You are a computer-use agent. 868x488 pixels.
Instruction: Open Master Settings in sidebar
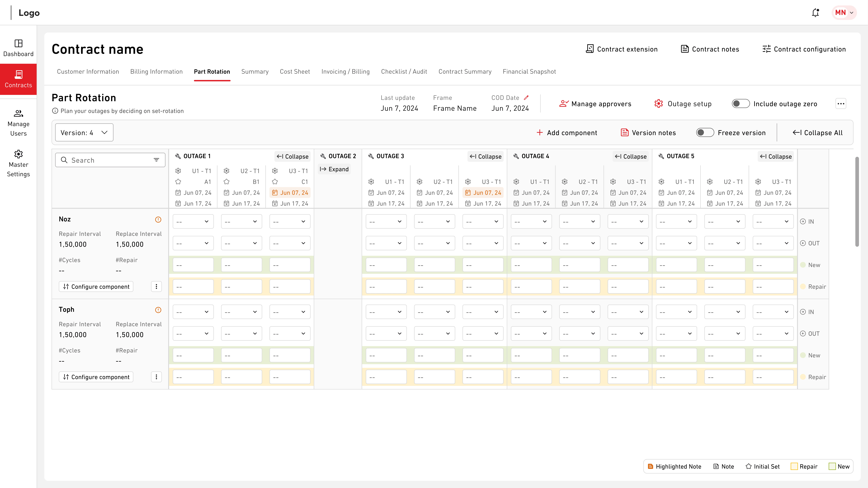pos(18,164)
